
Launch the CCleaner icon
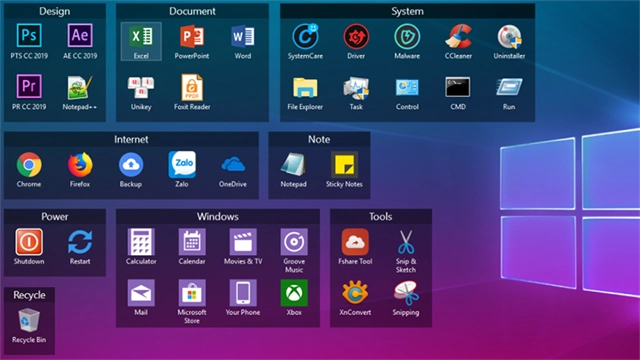(458, 37)
